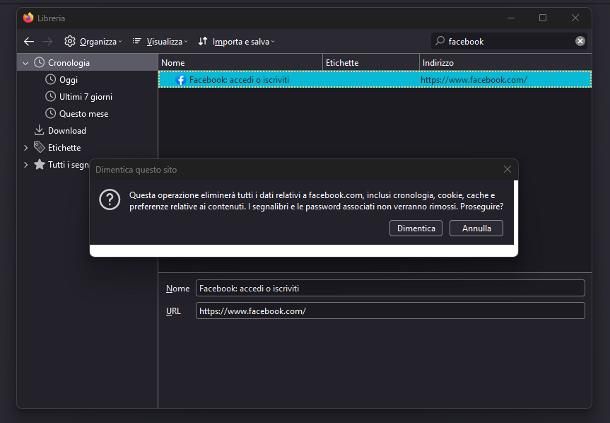Click the magnifier search icon
610x423 pixels.
point(440,41)
